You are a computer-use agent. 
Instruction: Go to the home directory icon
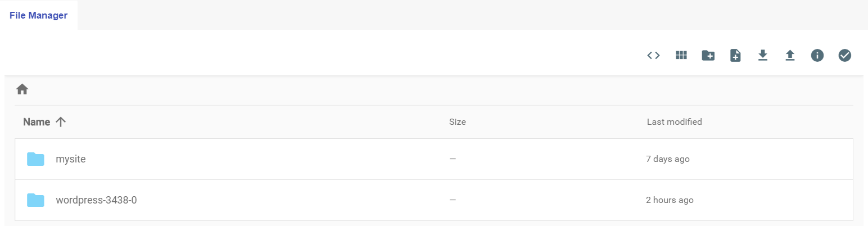click(x=22, y=89)
